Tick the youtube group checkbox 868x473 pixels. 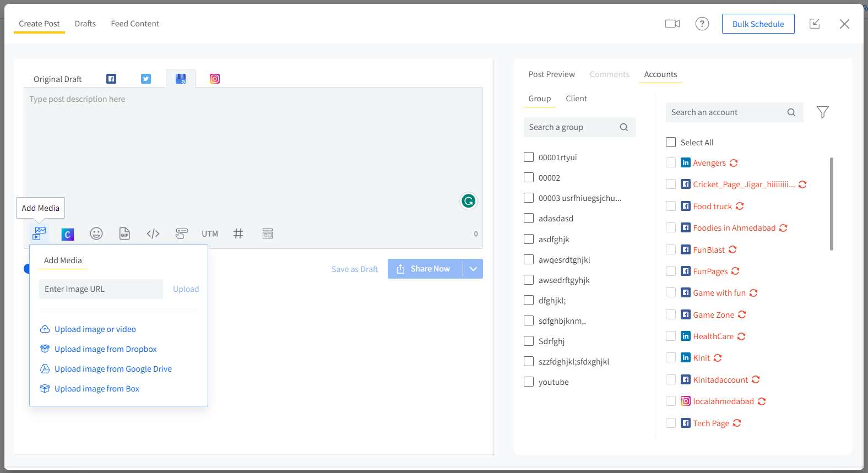(x=529, y=382)
